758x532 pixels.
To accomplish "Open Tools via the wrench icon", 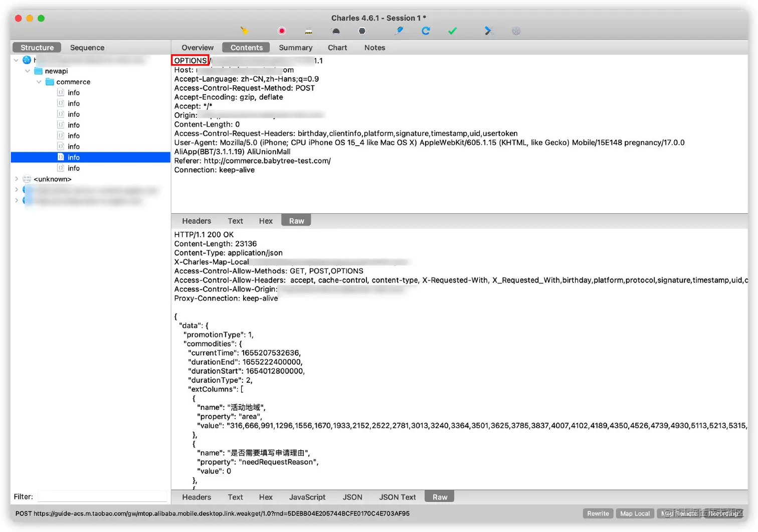I will click(489, 31).
